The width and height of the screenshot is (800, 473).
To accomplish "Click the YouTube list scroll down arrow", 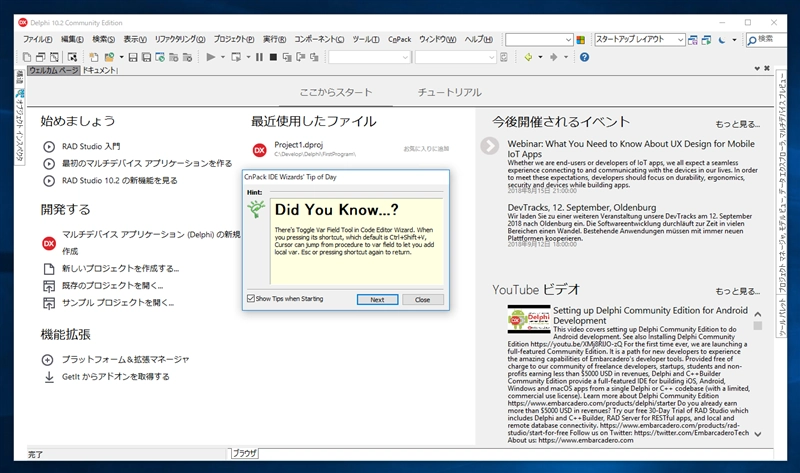I will pos(758,434).
